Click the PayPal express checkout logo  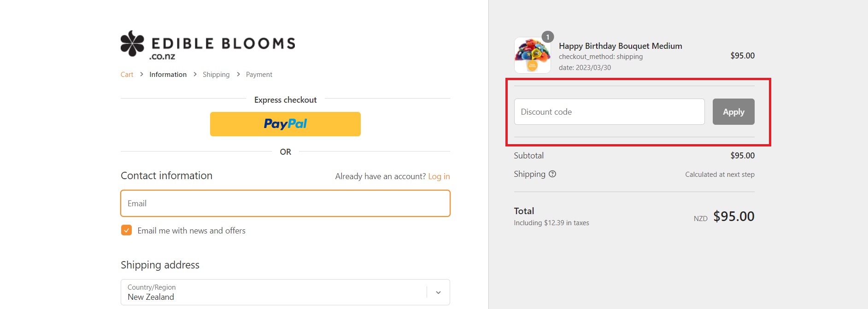click(x=285, y=123)
